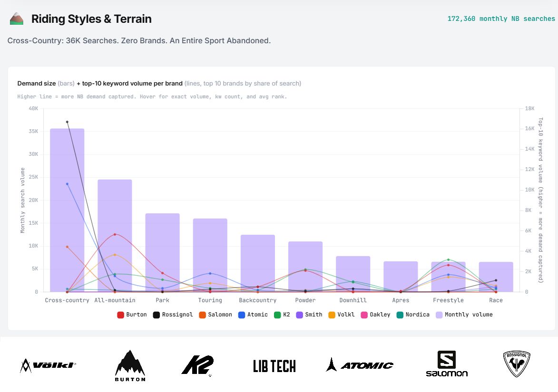Toggle the Burton series in the legend
This screenshot has width=558, height=392.
[132, 315]
